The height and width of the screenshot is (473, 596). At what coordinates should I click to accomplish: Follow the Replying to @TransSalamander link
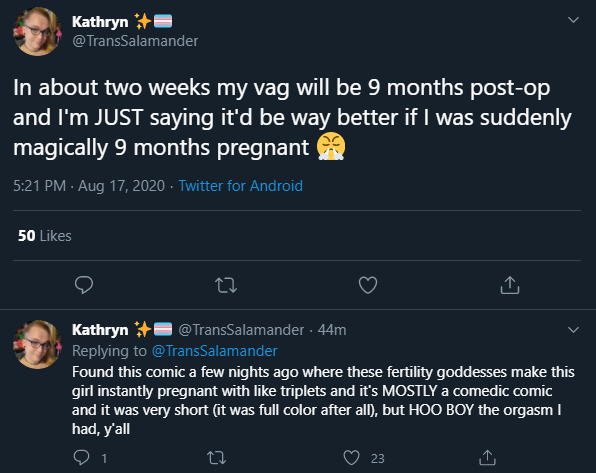pos(214,351)
